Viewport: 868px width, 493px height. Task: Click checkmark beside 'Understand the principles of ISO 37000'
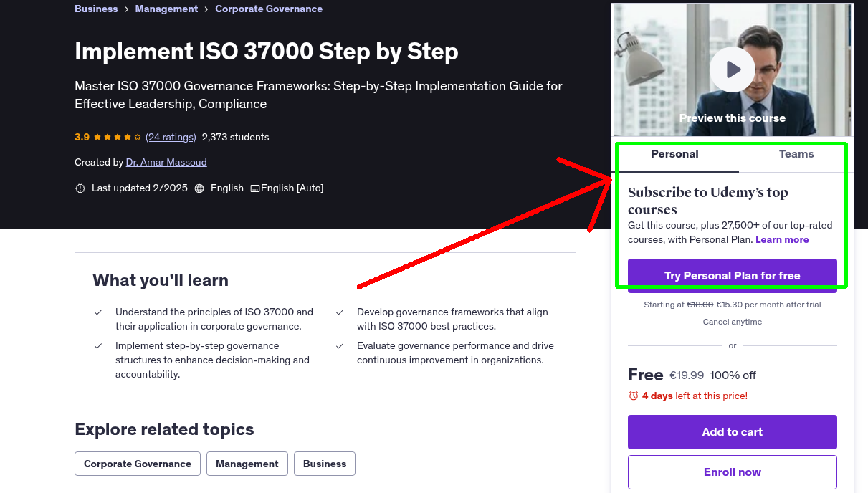(x=98, y=312)
